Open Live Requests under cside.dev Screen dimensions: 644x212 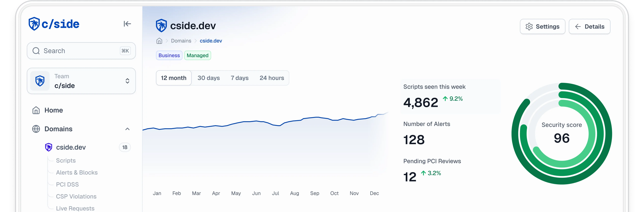click(x=75, y=208)
